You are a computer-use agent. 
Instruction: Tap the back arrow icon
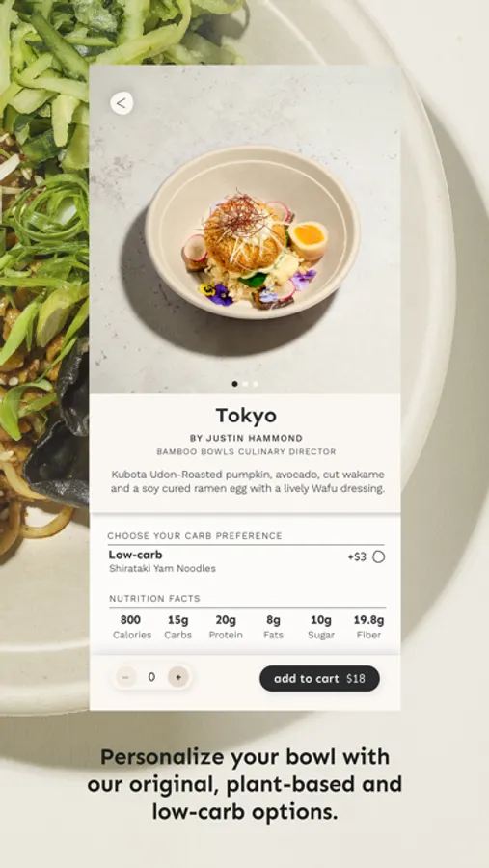click(122, 103)
